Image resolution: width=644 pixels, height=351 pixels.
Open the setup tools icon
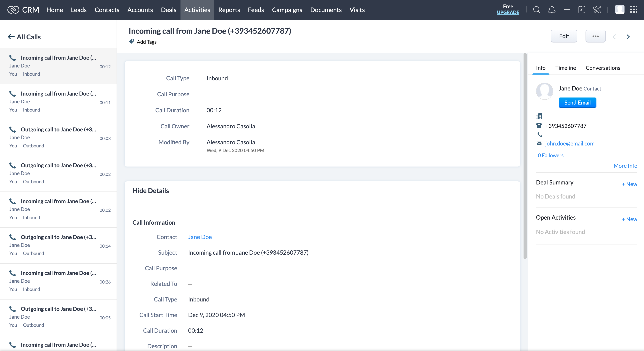597,10
